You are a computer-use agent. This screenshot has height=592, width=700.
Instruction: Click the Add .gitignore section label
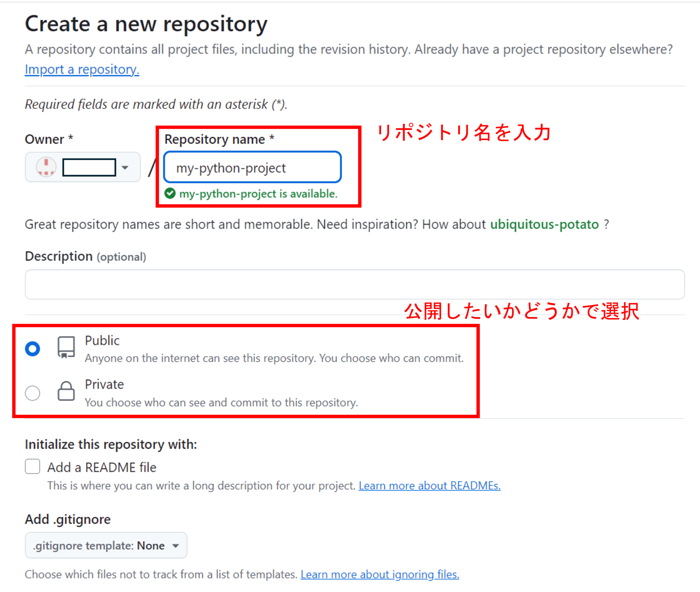pos(67,519)
